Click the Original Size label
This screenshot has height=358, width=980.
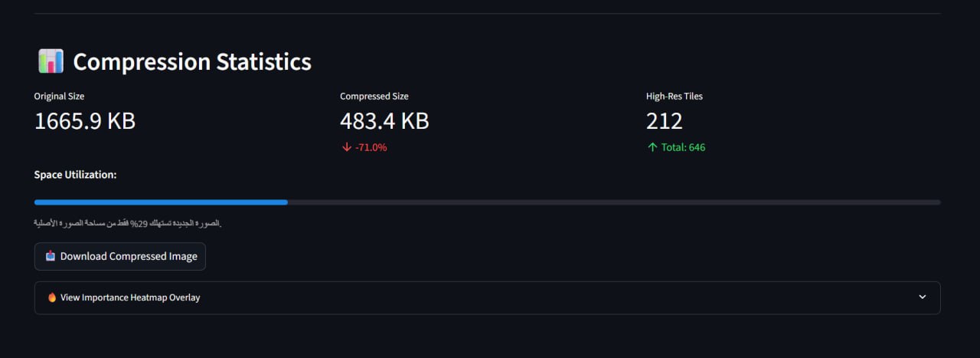[x=60, y=97]
